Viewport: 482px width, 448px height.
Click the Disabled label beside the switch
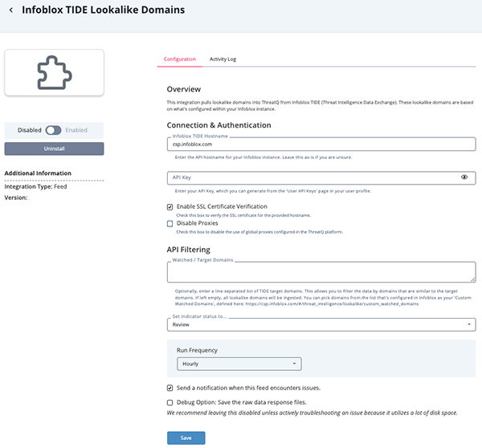click(x=30, y=130)
